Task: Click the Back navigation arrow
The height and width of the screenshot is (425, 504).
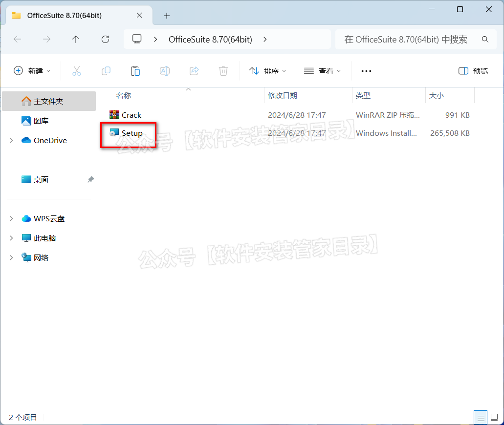Action: (18, 39)
